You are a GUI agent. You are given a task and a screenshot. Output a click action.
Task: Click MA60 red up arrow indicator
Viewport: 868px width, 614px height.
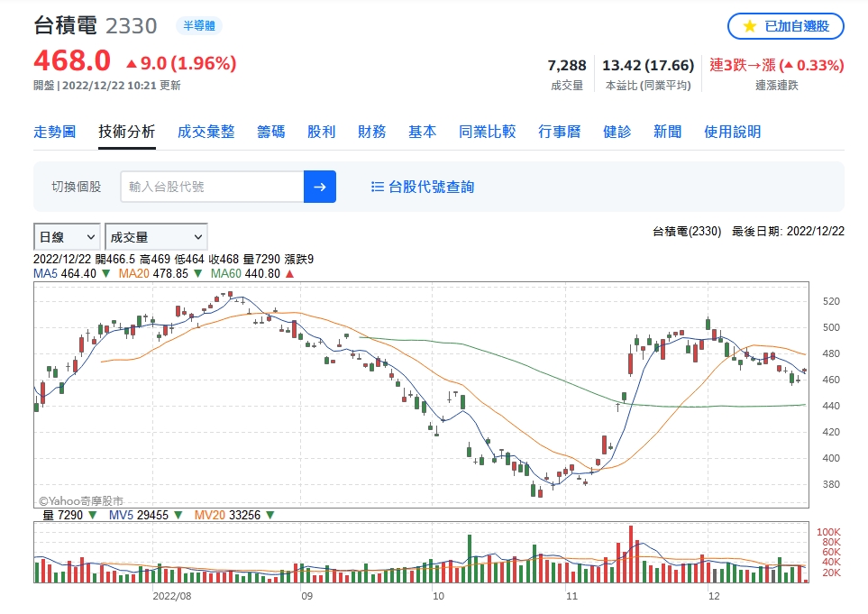[x=289, y=273]
